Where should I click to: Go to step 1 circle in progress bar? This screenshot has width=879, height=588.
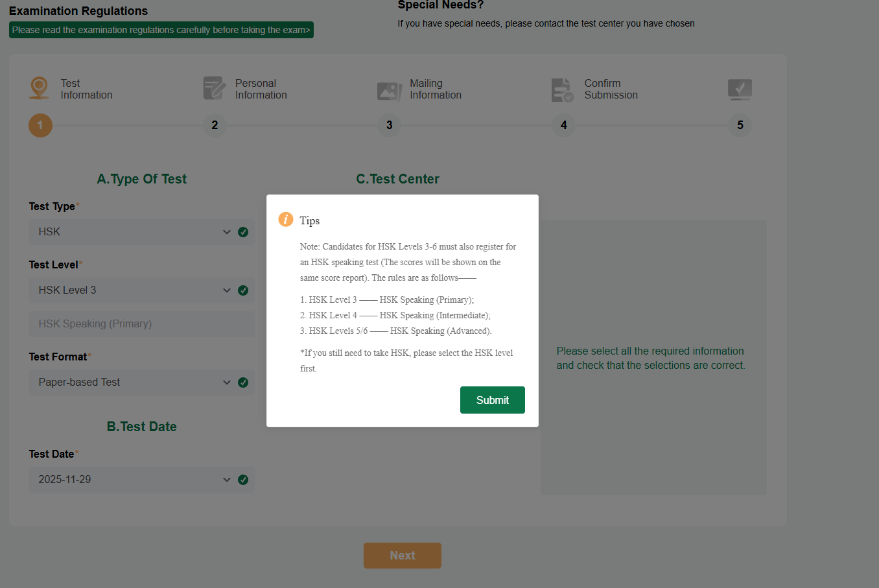coord(40,125)
